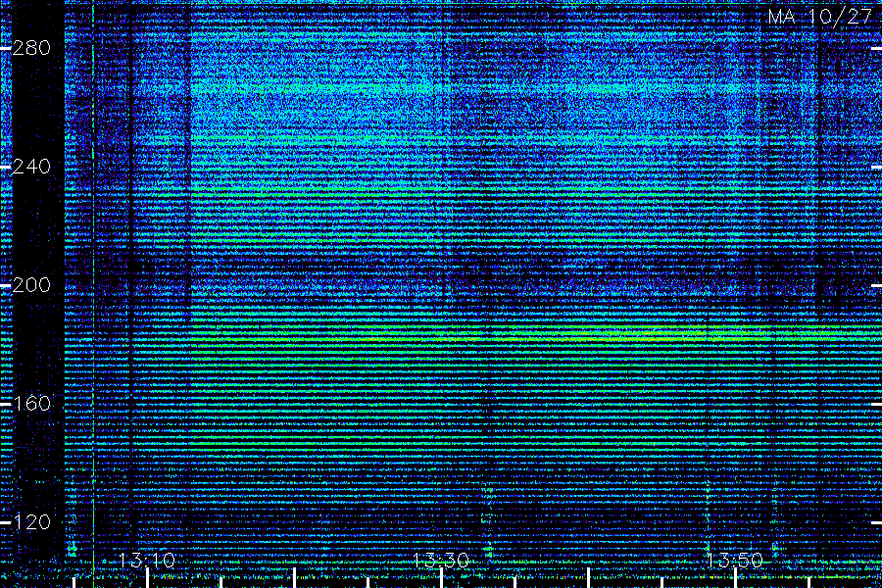This screenshot has height=588, width=882.
Task: Click the 200 frequency axis label
Action: coord(31,285)
